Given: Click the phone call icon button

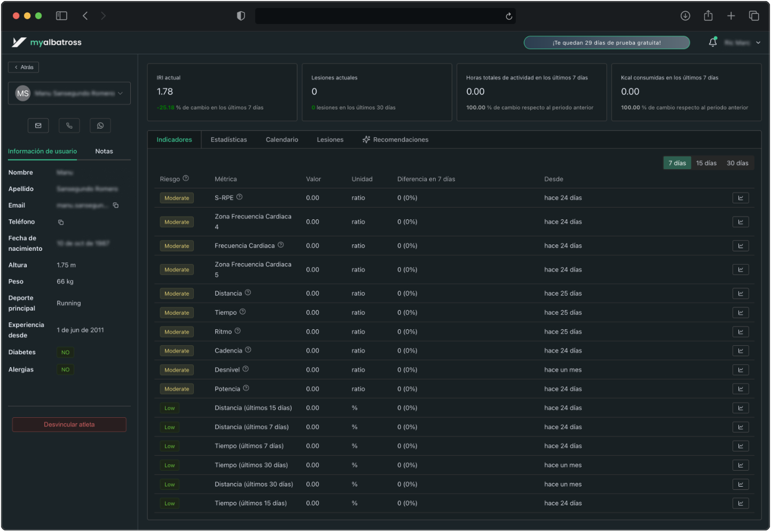Looking at the screenshot, I should point(69,125).
